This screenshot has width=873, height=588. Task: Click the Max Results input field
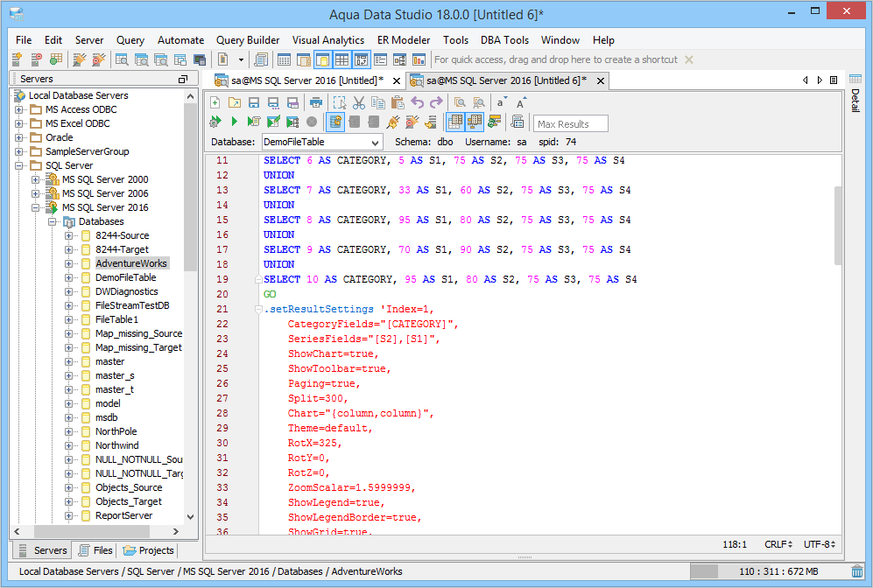(x=570, y=123)
